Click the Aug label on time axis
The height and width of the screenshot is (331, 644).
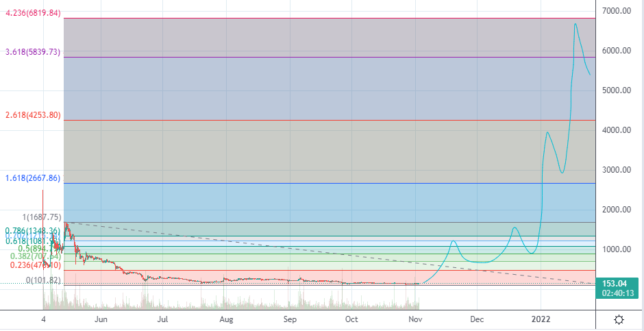(x=226, y=319)
